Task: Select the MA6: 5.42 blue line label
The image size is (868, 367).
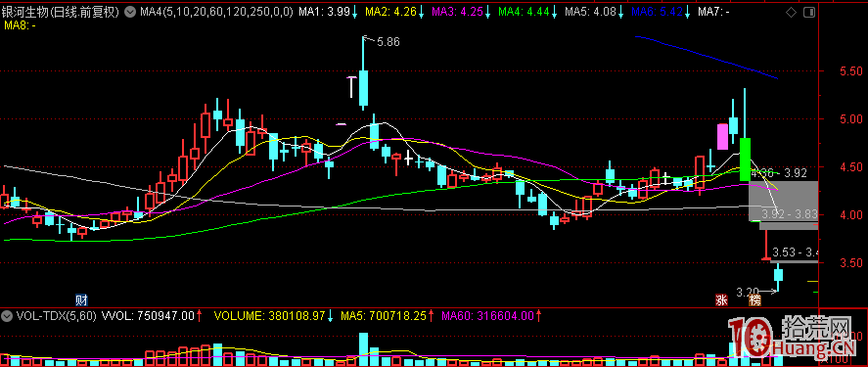Action: (x=659, y=12)
